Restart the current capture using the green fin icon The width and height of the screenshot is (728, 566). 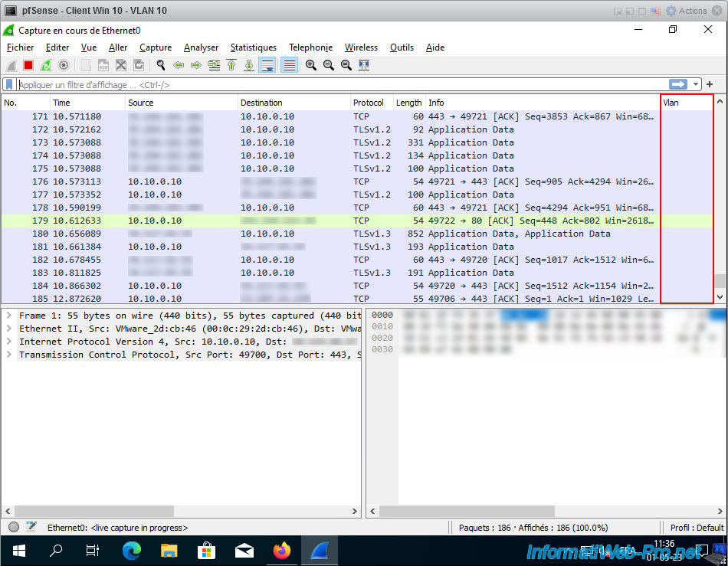(x=45, y=65)
